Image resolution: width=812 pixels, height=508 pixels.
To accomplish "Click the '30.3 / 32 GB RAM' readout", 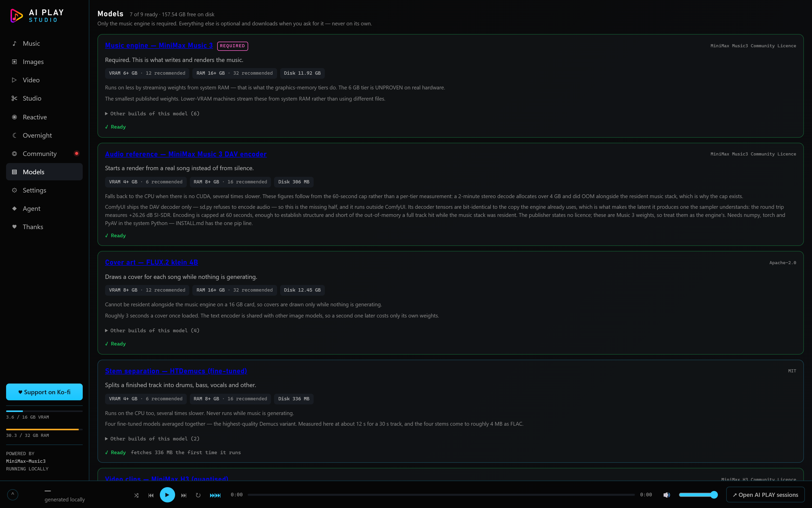I will click(27, 435).
